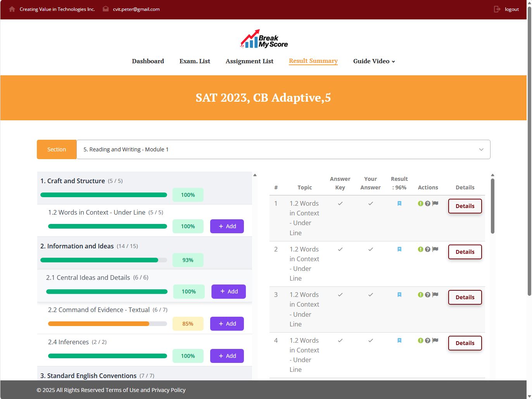Click the home icon in top bar
This screenshot has height=399, width=532.
12,9
